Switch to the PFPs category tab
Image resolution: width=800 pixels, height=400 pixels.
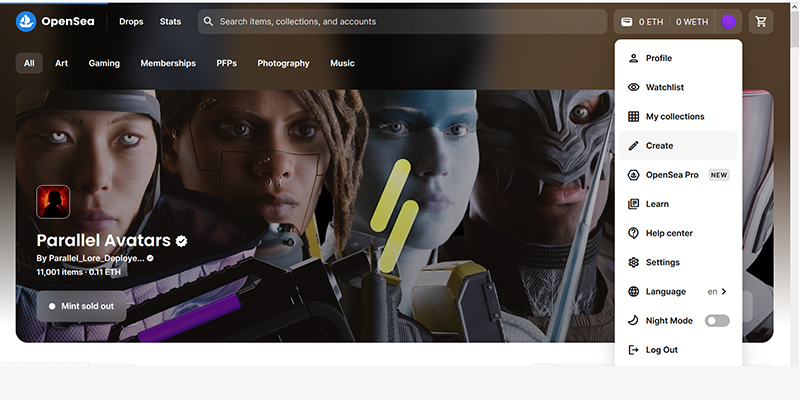pyautogui.click(x=227, y=63)
